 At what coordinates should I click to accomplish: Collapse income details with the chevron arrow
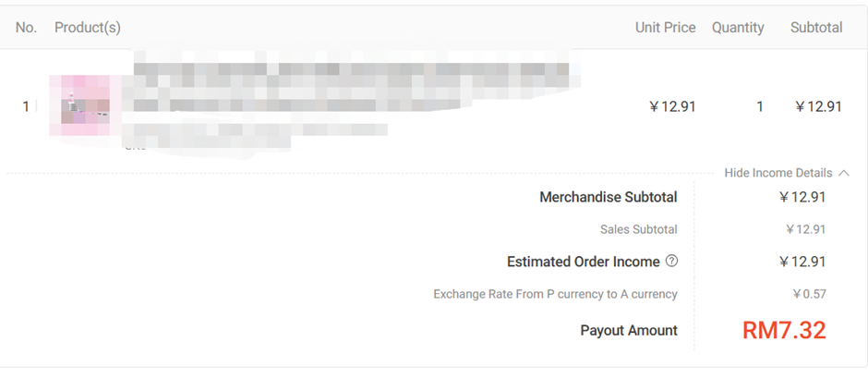pos(843,173)
